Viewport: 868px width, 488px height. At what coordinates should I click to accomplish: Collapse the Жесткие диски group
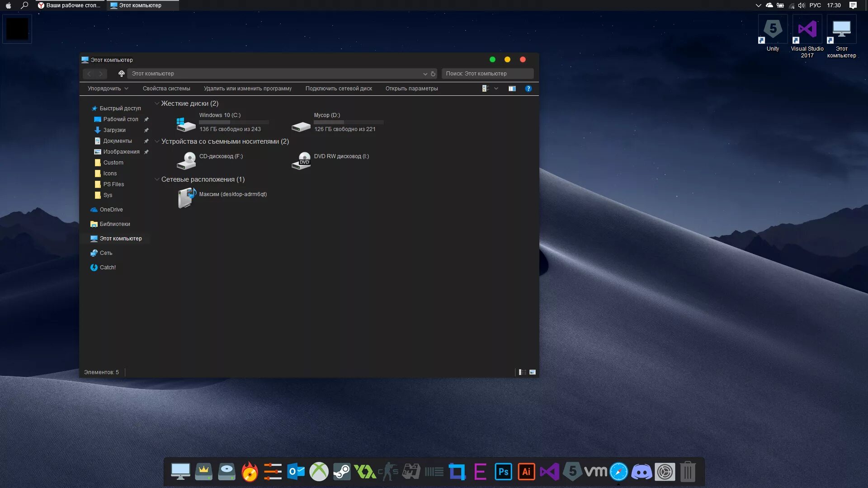pos(157,103)
